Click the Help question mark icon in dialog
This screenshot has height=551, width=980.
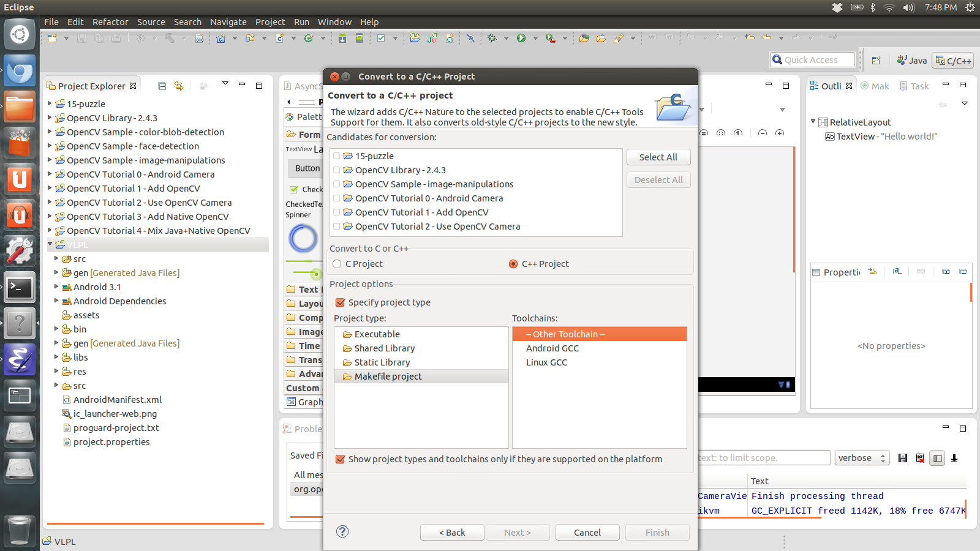click(342, 531)
